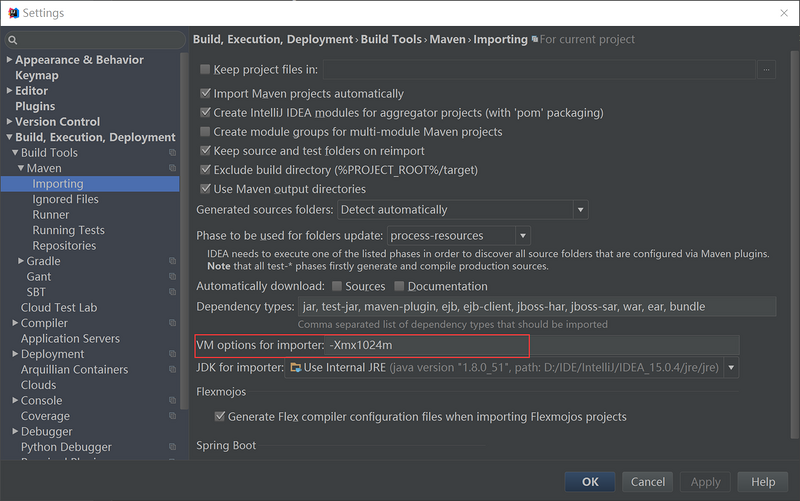Enable Import Maven projects automatically
The image size is (800, 501).
(x=206, y=94)
